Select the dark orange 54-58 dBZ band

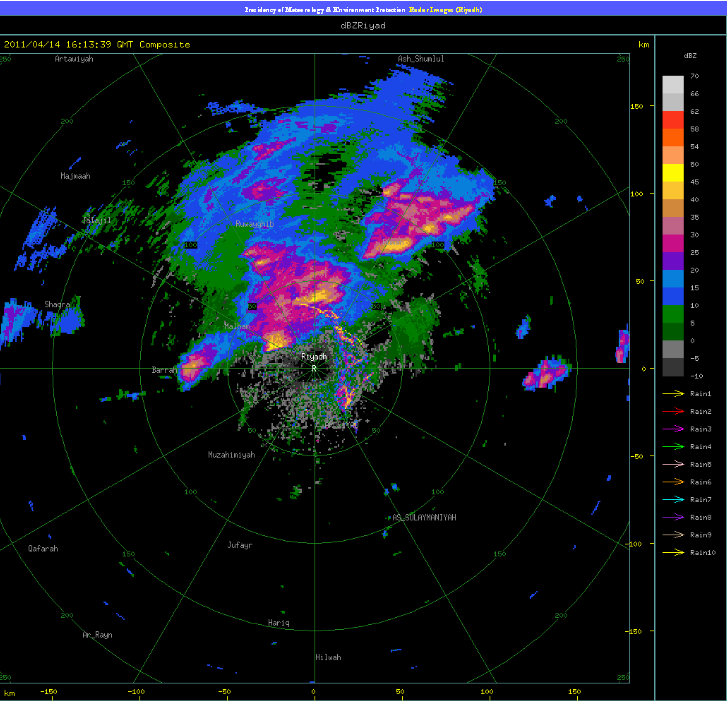click(x=673, y=137)
